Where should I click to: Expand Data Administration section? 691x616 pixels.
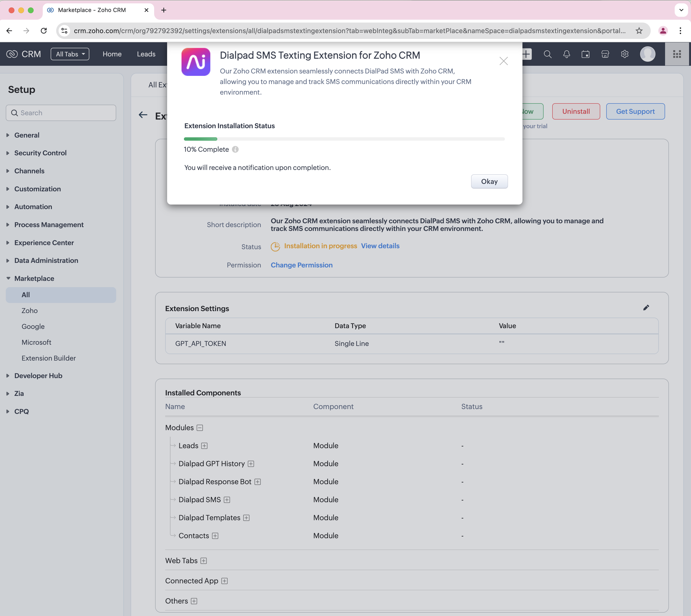click(46, 261)
